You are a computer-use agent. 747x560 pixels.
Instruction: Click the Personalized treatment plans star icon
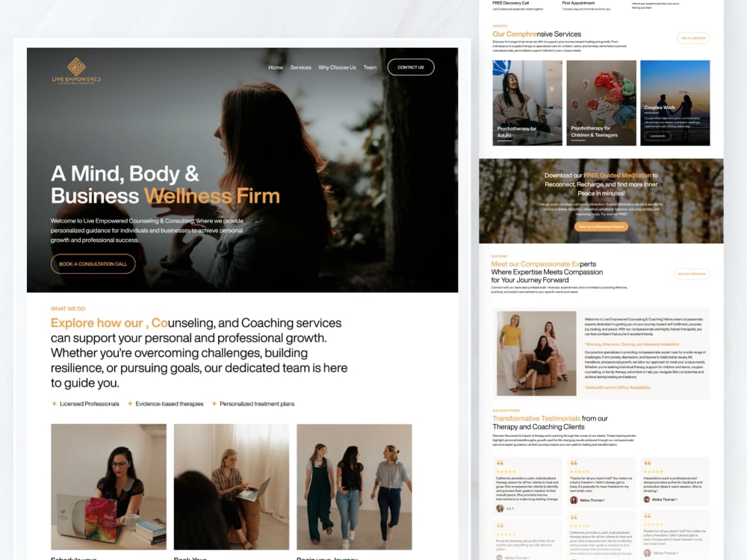[x=214, y=404]
